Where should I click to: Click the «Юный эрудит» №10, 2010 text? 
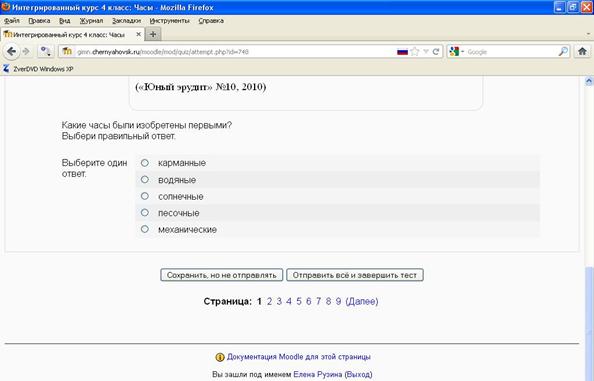201,87
